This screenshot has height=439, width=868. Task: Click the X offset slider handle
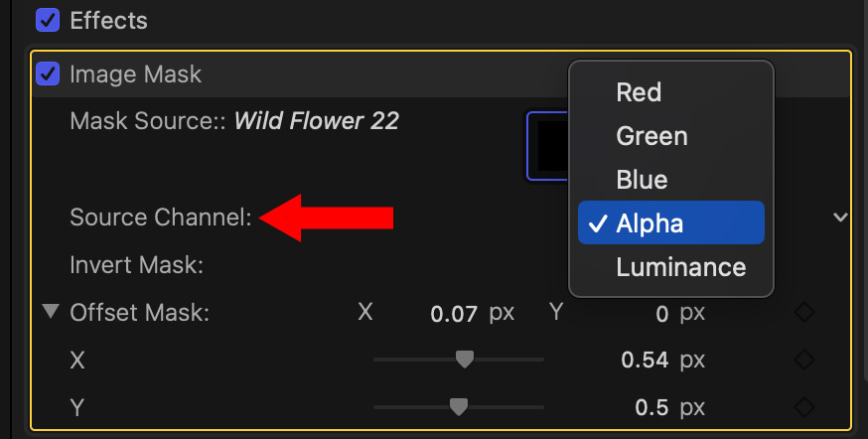(x=464, y=360)
